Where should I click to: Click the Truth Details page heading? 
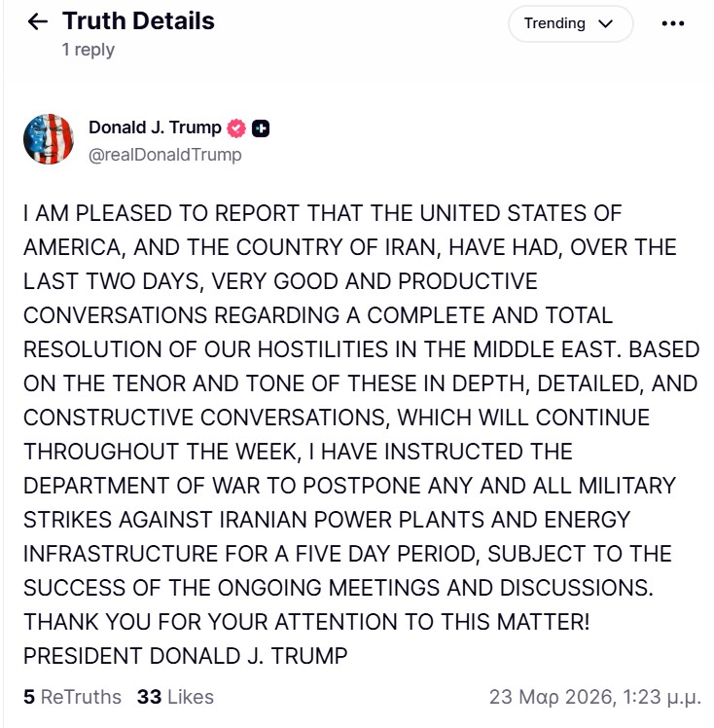(x=138, y=20)
